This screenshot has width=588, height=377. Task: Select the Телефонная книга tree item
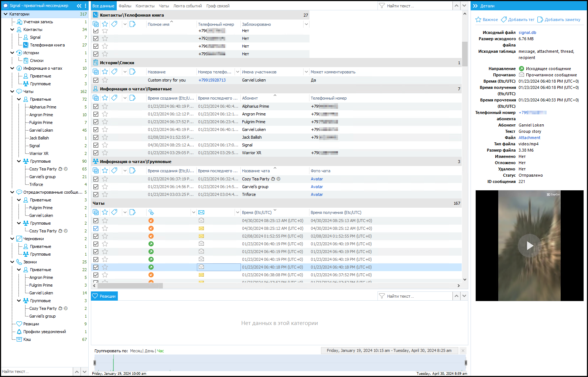click(47, 45)
